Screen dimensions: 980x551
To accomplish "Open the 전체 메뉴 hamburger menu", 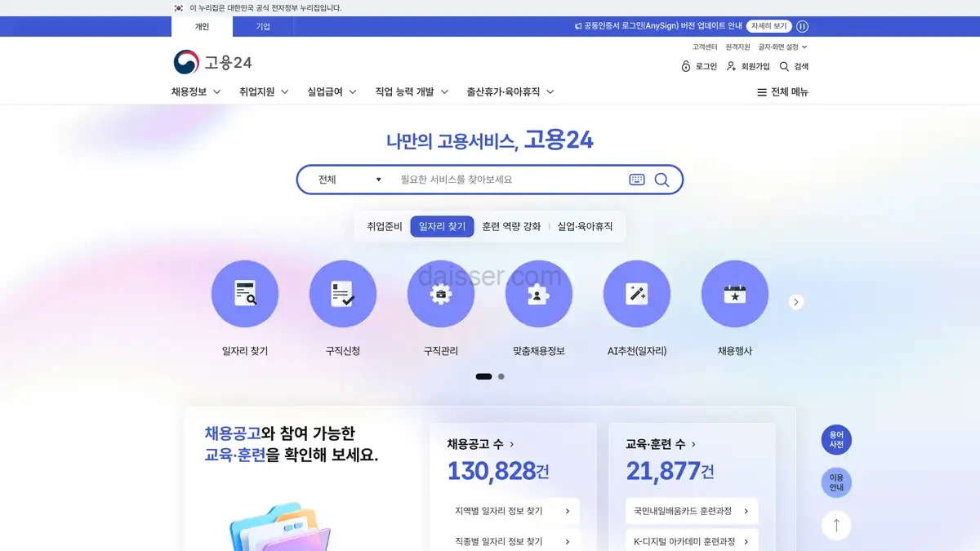I will 782,92.
